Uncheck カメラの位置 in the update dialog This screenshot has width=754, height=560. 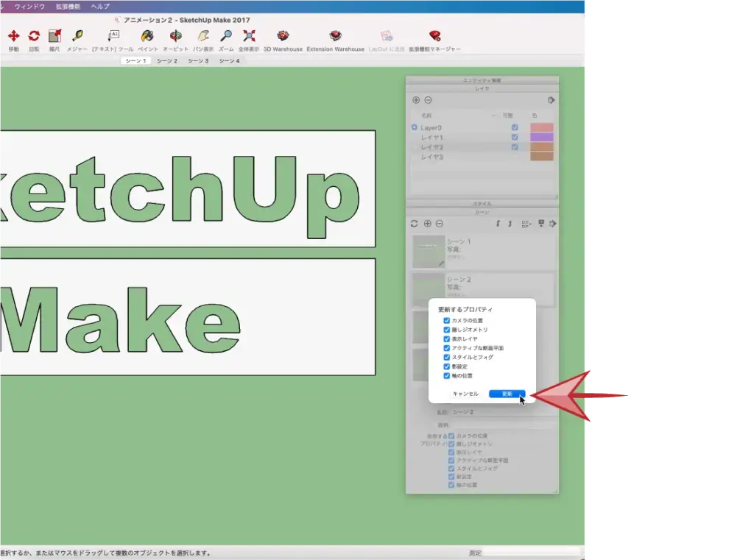[447, 321]
